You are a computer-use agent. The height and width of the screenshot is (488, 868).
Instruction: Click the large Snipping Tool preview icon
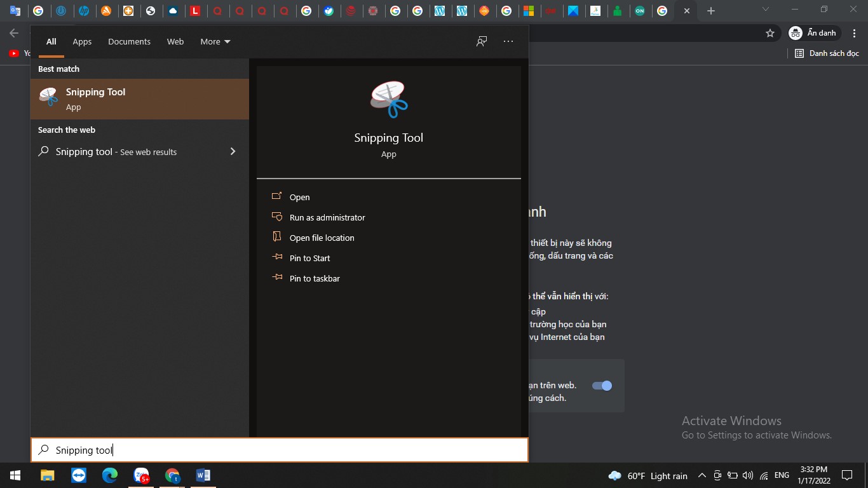(389, 100)
